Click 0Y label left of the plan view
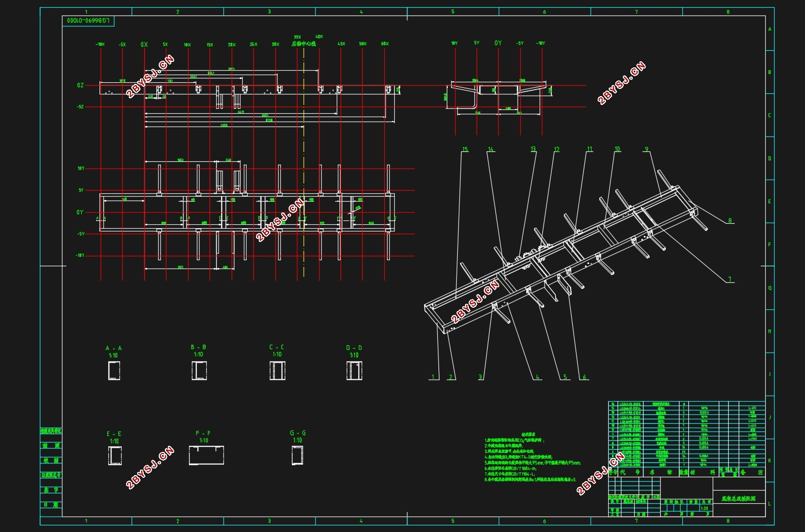 coord(80,212)
